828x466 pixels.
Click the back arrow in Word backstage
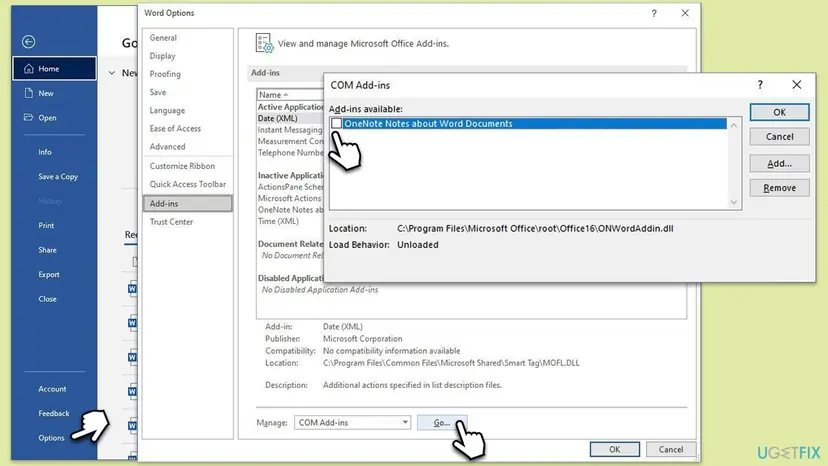[x=29, y=41]
